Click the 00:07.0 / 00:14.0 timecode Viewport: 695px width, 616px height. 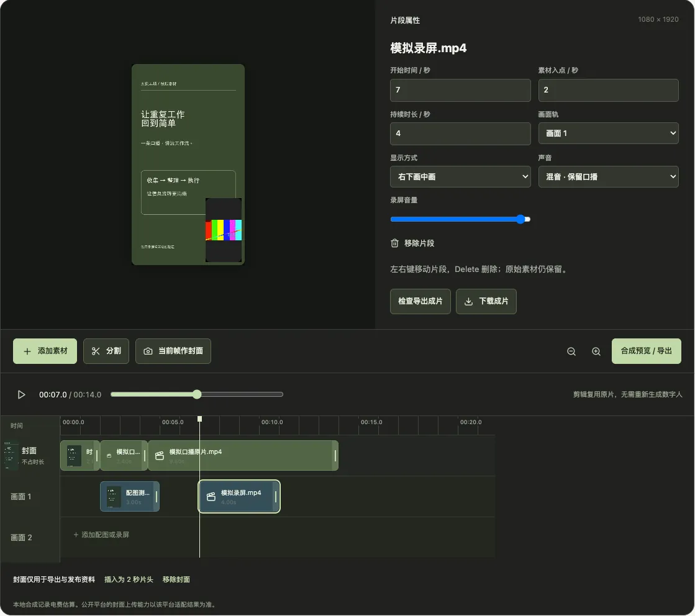70,395
